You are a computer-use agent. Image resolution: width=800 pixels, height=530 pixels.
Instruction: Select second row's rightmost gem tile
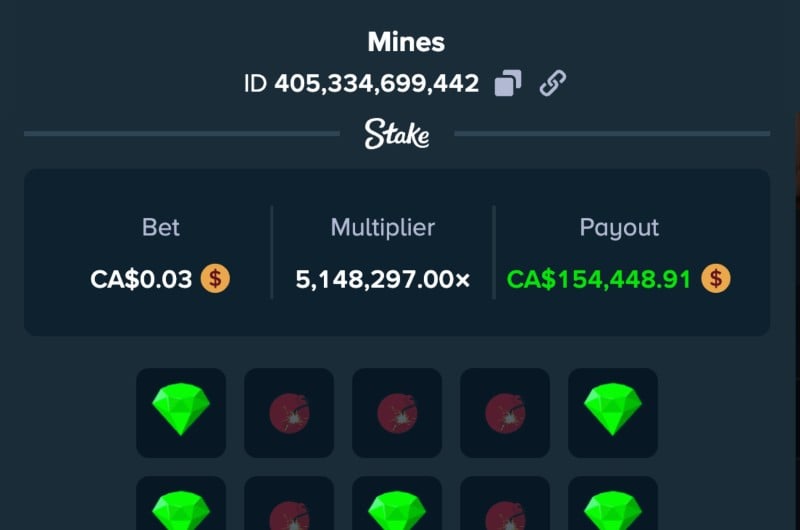click(613, 503)
